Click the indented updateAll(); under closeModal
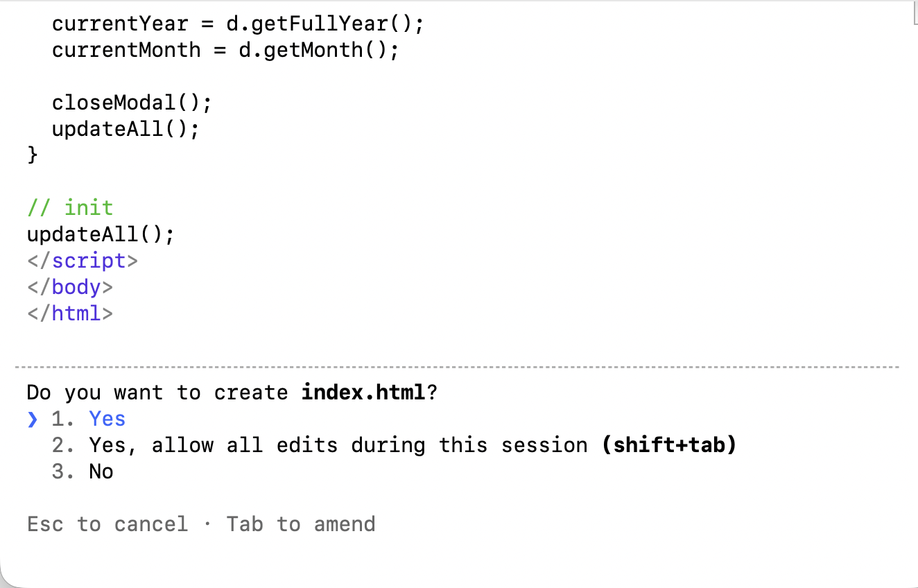The image size is (918, 588). click(125, 129)
